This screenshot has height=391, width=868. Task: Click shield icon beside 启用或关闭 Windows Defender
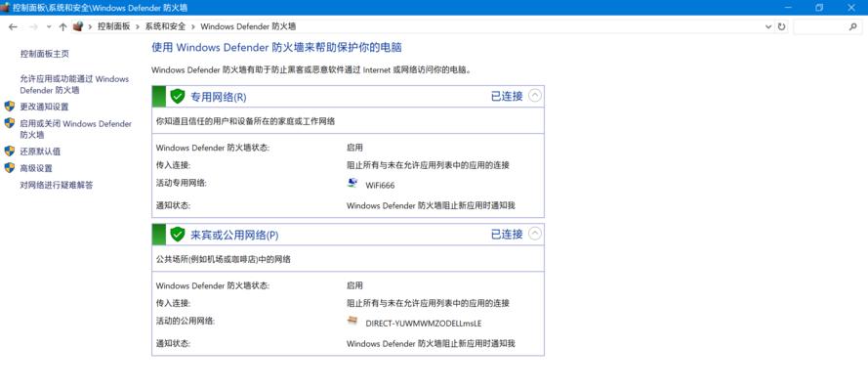click(x=10, y=123)
